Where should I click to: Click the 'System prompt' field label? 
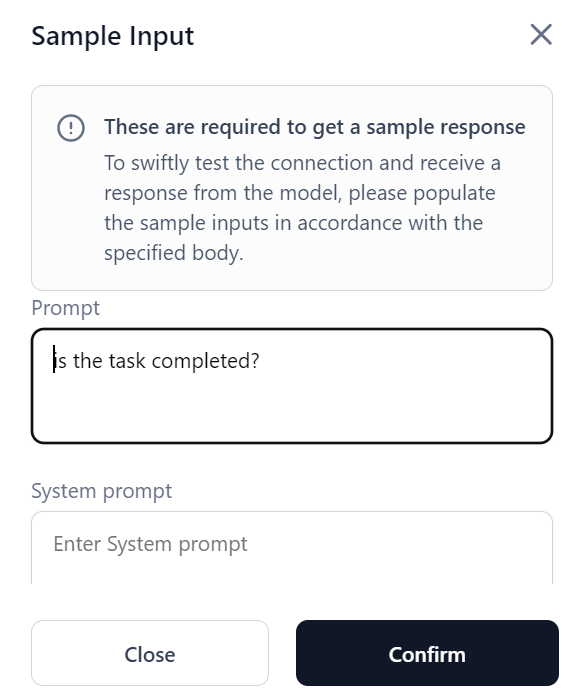point(101,491)
